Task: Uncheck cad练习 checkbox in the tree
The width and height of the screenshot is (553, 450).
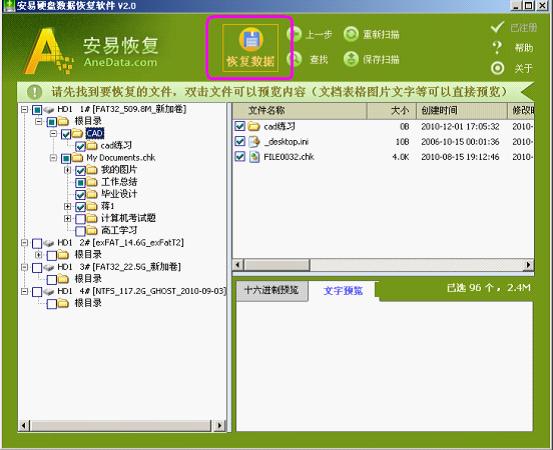Action: click(80, 146)
